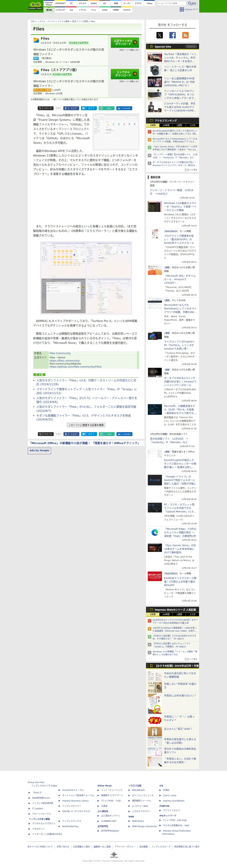Share via top LinkedIn button
Viewport: 227px width, 868px height.
pos(124,108)
